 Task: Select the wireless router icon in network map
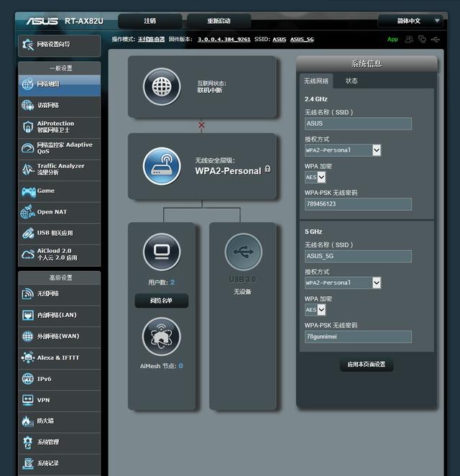(162, 166)
